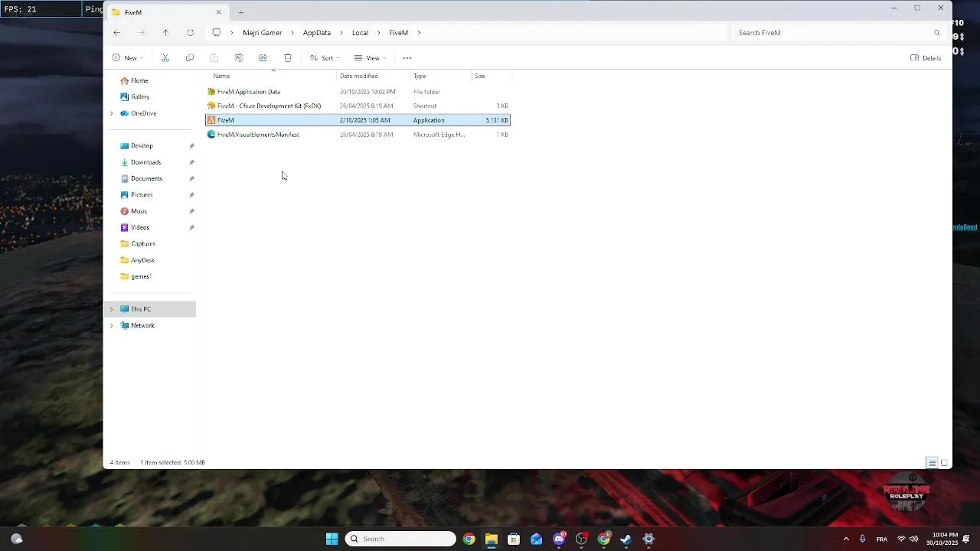This screenshot has width=980, height=551.
Task: Open Microsoft Store from the taskbar
Action: click(514, 539)
